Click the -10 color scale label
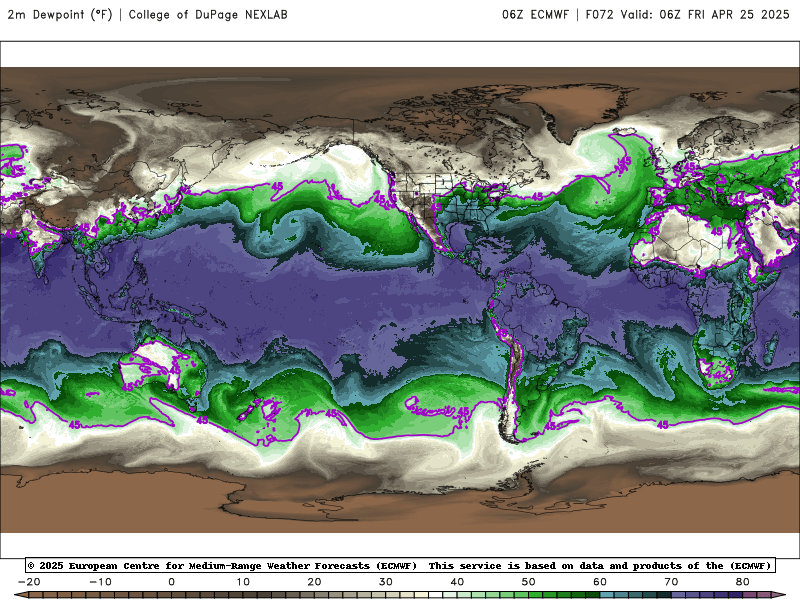This screenshot has height=600, width=800. [100, 582]
